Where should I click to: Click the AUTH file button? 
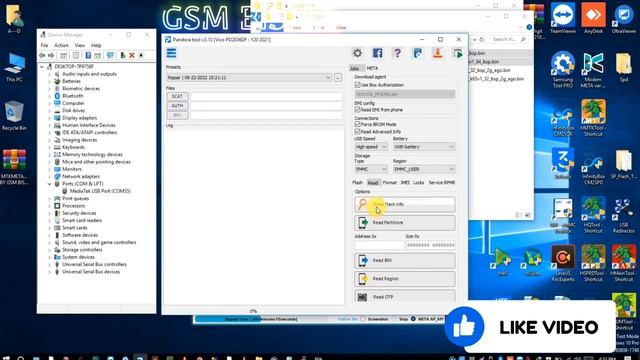point(177,106)
